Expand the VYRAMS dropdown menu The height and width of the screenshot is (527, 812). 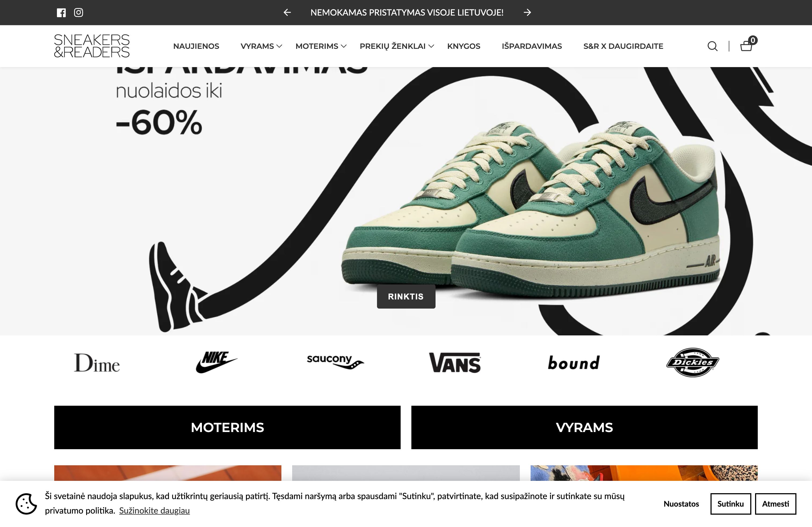tap(261, 46)
